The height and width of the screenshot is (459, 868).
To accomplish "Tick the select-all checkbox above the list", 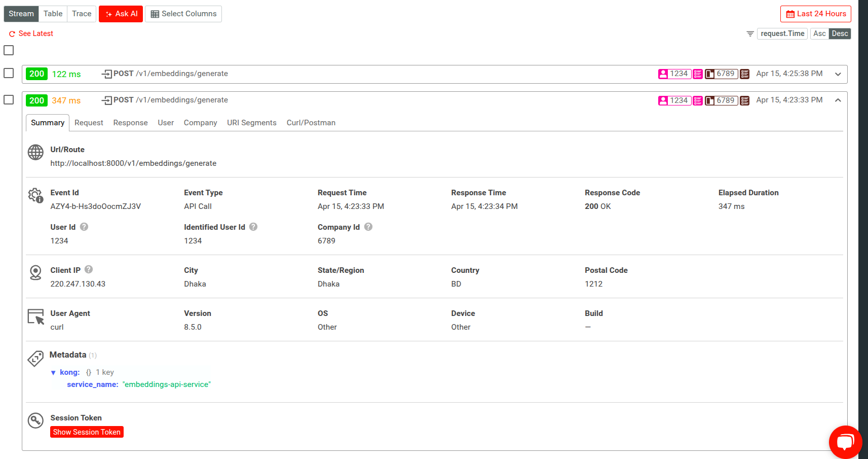I will (8, 50).
